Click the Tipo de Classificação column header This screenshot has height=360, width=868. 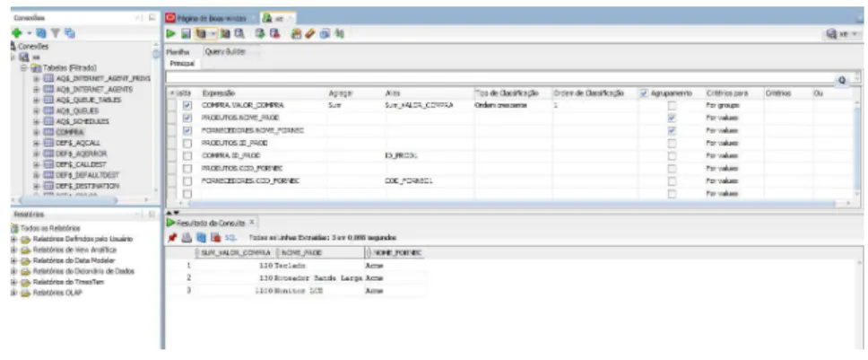511,93
